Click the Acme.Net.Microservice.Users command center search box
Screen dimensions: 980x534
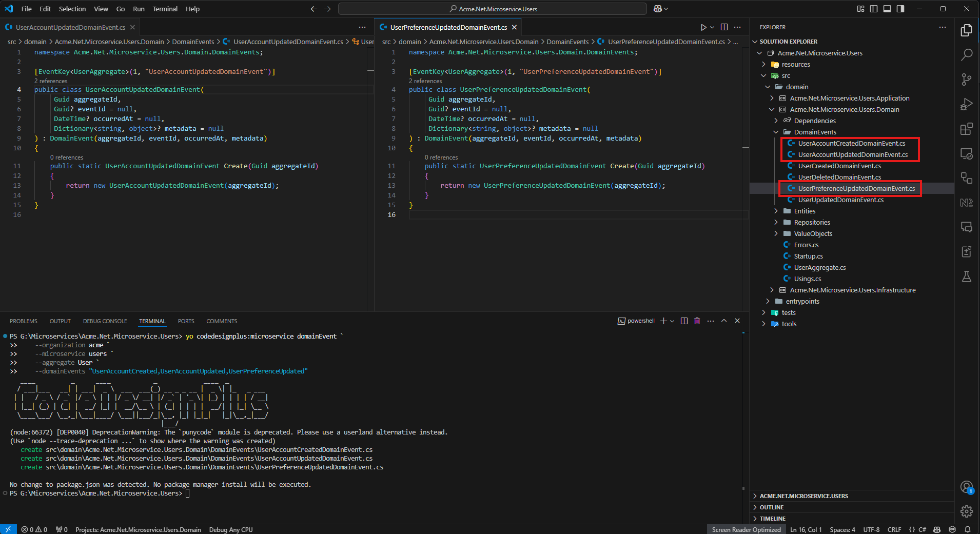(493, 9)
